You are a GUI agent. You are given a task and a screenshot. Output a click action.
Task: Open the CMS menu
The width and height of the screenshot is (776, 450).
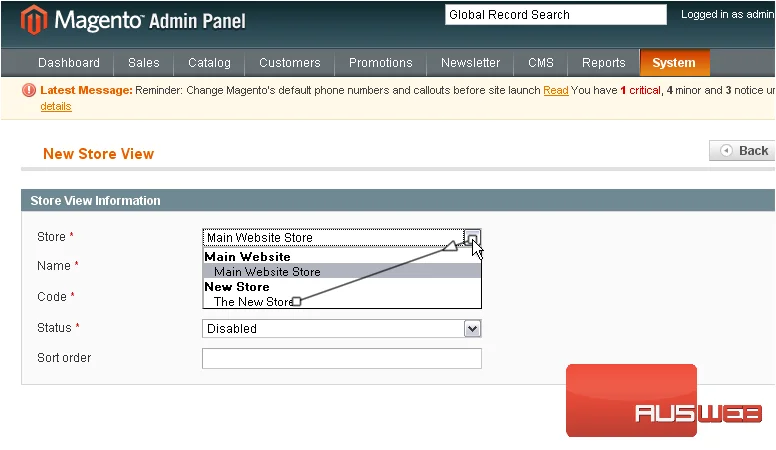point(540,63)
